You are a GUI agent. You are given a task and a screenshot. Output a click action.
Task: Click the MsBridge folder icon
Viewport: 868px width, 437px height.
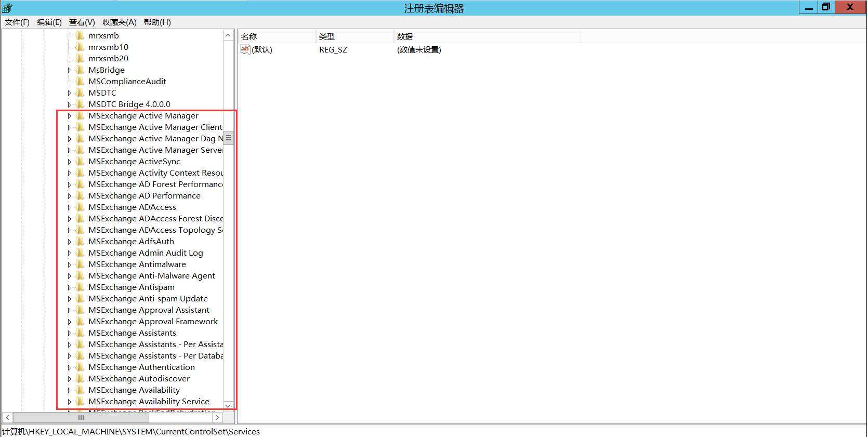pyautogui.click(x=80, y=70)
